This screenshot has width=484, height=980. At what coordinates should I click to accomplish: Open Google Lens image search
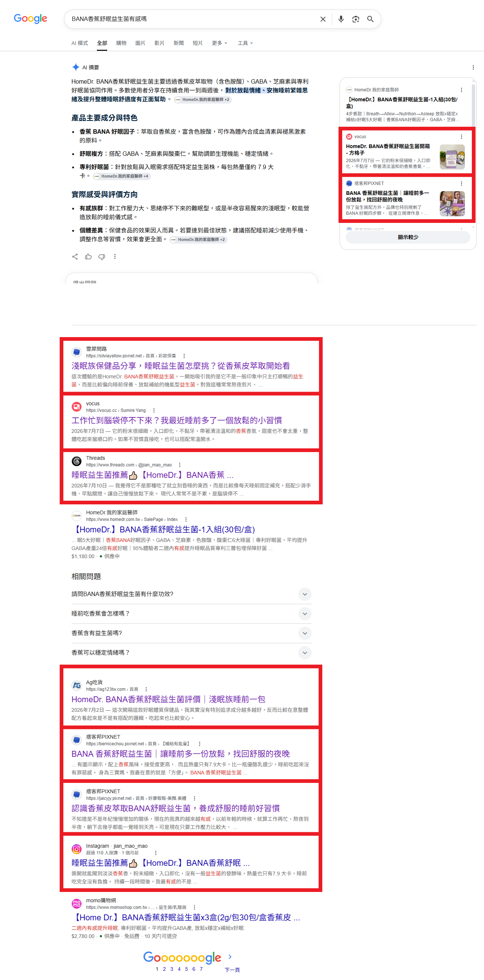[x=355, y=19]
